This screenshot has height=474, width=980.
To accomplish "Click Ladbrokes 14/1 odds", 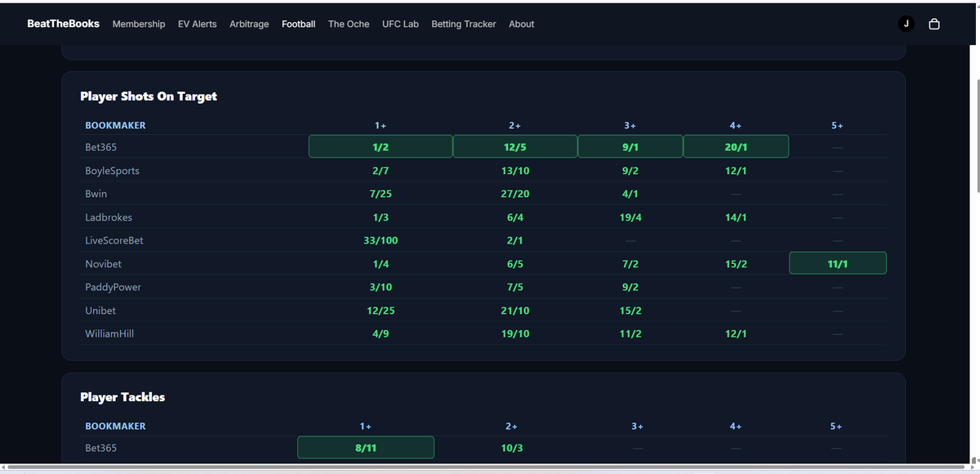I will point(736,217).
